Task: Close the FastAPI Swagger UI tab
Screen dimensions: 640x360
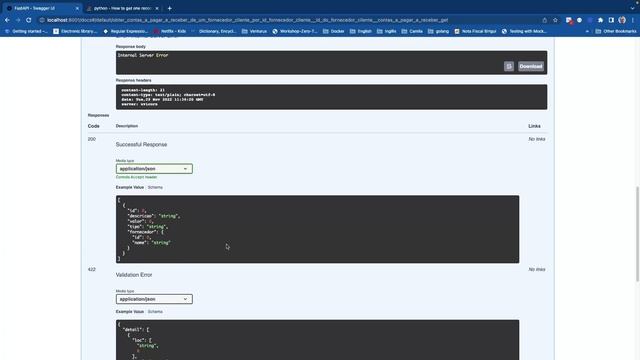Action: (77, 8)
